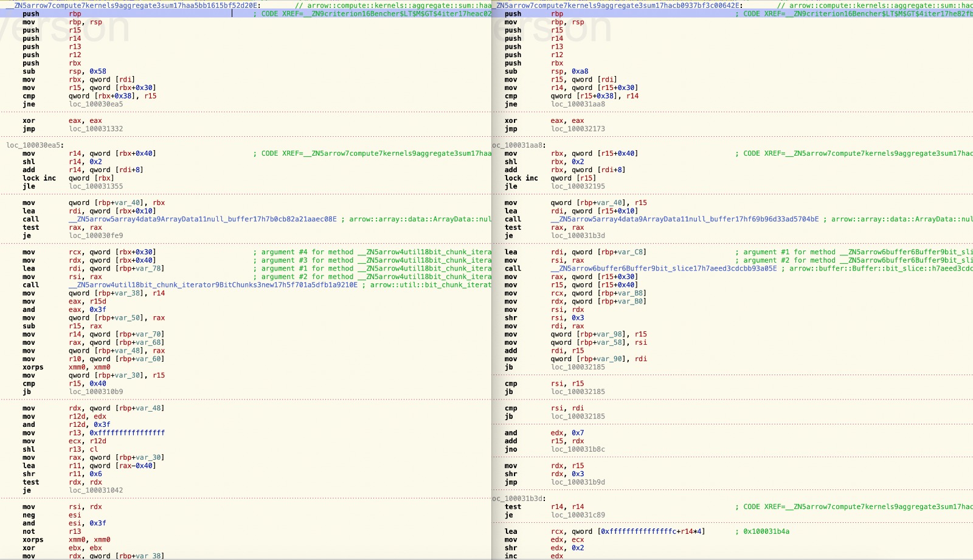Click the 0xa8 operand in sub rsp

[580, 71]
